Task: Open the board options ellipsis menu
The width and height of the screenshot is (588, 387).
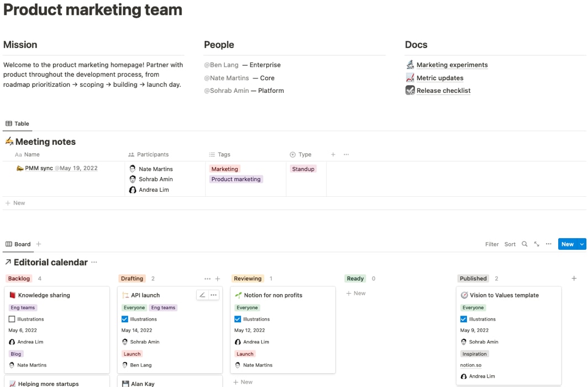Action: click(548, 244)
